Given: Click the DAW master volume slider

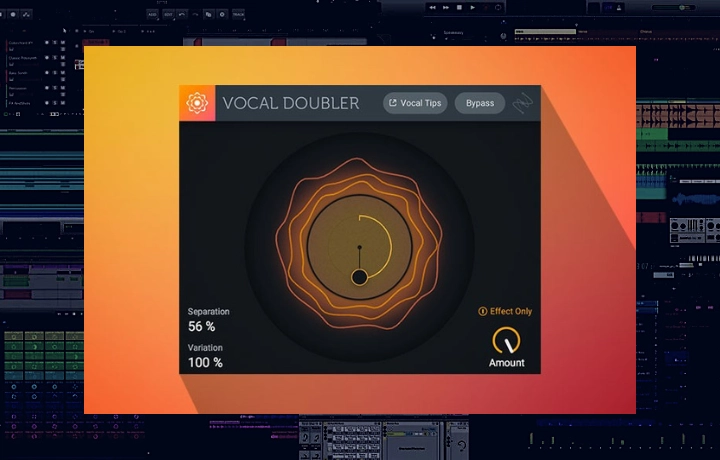Looking at the screenshot, I should tap(674, 7).
